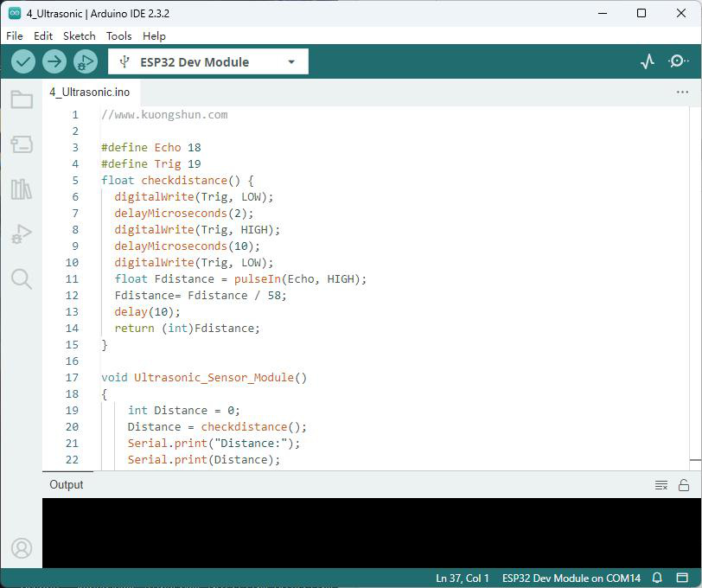Click the 'int Distance = 0;' line
Image resolution: width=702 pixels, height=588 pixels.
pyautogui.click(x=183, y=410)
